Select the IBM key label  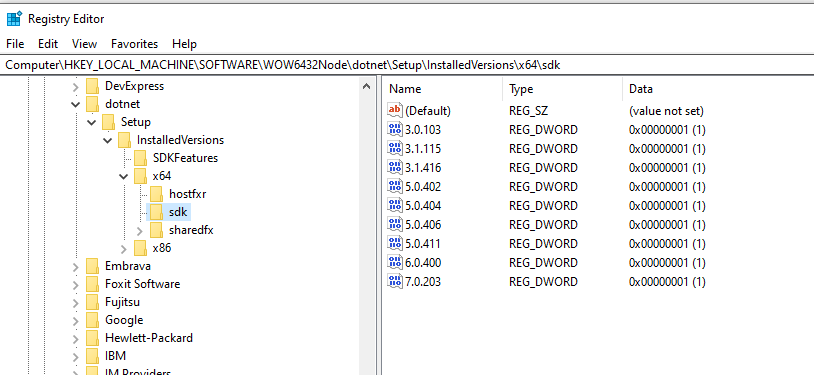(115, 356)
